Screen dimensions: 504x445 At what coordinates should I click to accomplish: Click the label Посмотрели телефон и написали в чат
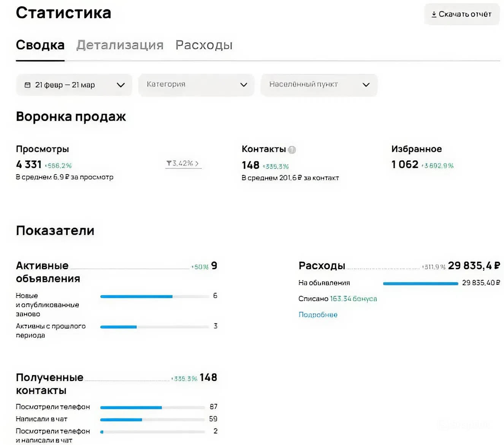point(53,435)
